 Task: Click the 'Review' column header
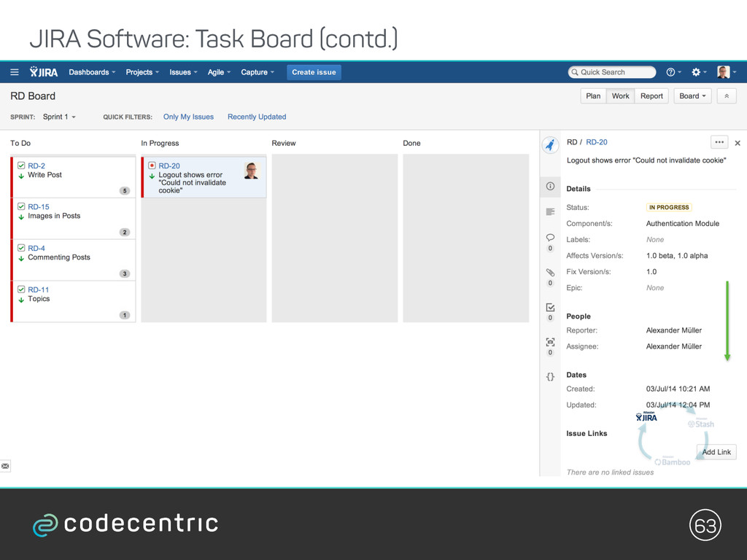tap(284, 143)
